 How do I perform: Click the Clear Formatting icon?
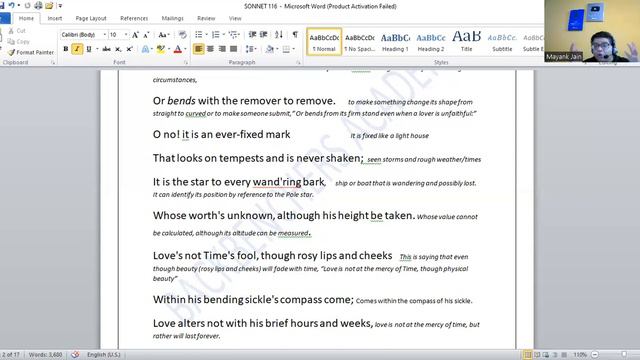point(182,35)
